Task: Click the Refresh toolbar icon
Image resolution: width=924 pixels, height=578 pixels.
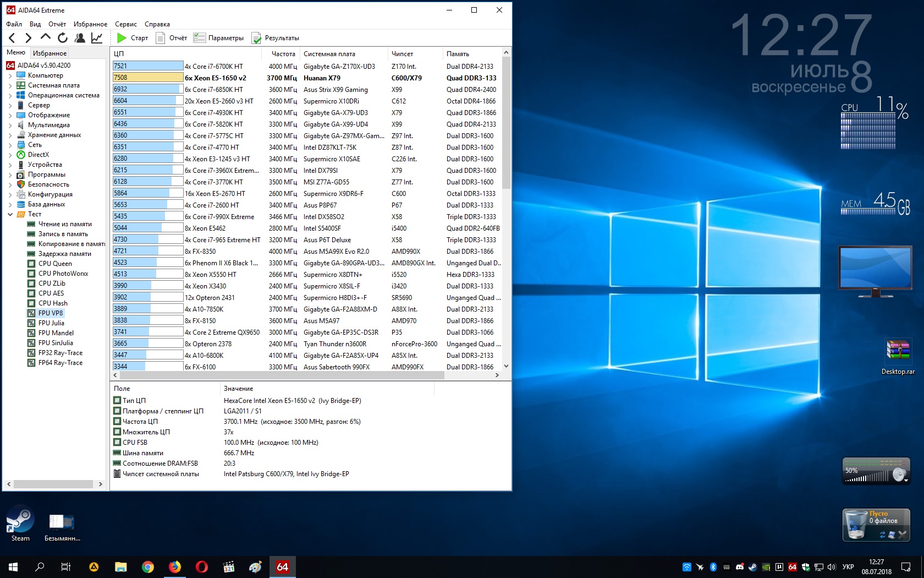Action: (63, 38)
